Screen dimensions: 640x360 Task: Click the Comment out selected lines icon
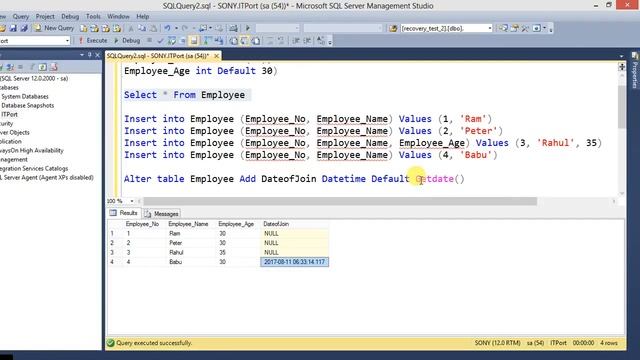click(x=270, y=41)
